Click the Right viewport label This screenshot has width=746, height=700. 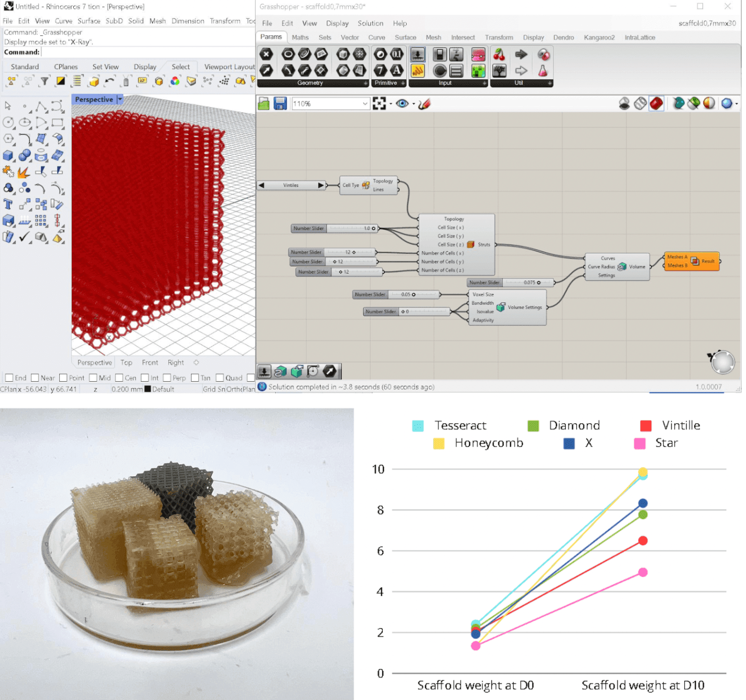[176, 362]
